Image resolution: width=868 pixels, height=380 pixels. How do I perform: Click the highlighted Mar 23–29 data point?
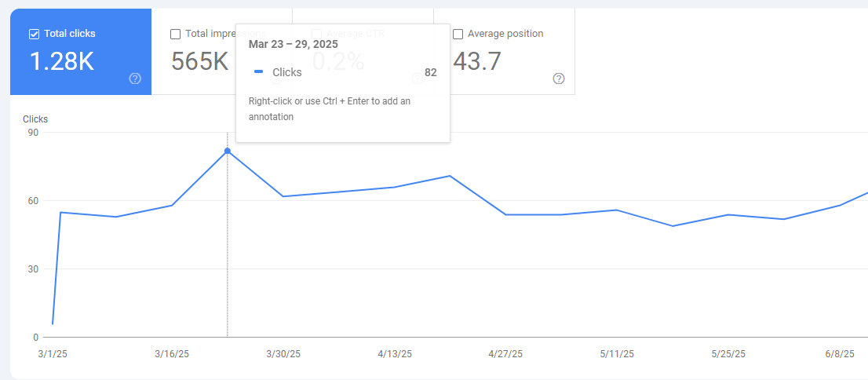pos(228,151)
